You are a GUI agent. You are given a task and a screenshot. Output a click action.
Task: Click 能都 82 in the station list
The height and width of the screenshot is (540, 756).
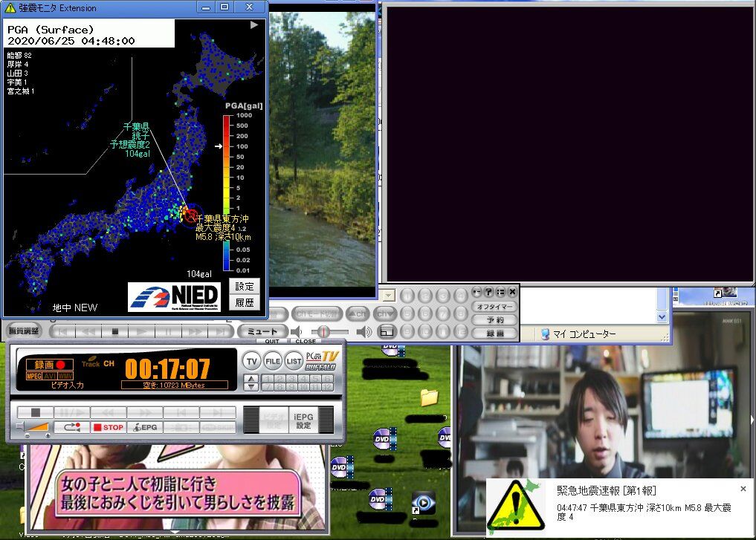pyautogui.click(x=19, y=56)
